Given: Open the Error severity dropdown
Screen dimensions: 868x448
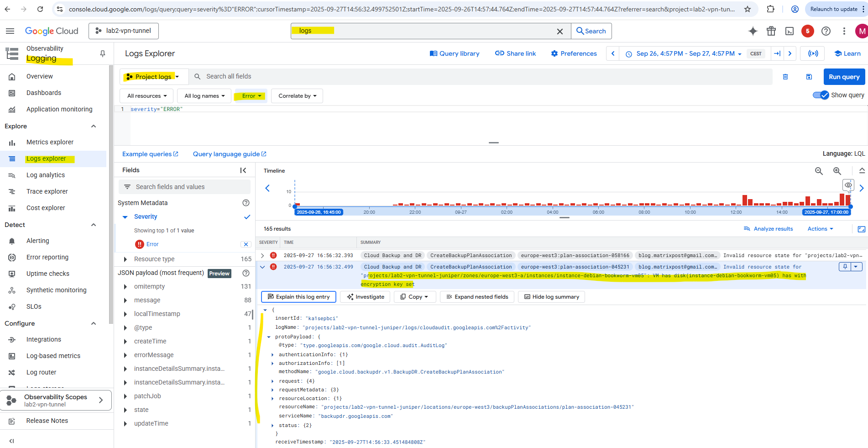Looking at the screenshot, I should point(251,96).
